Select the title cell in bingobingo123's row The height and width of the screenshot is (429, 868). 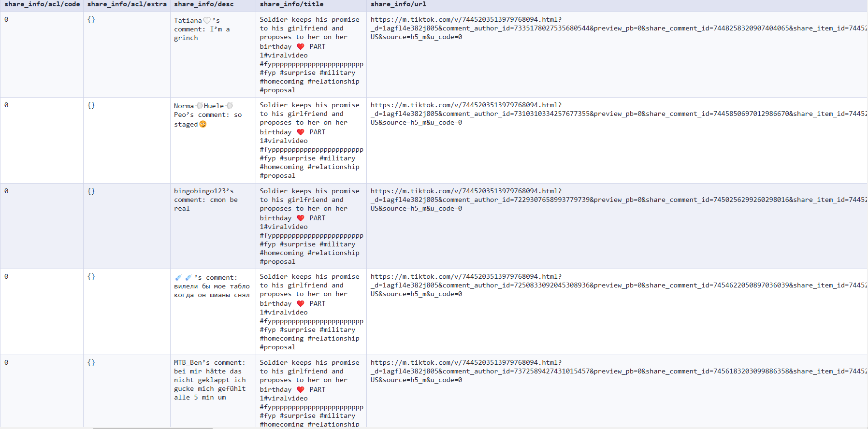click(x=311, y=226)
